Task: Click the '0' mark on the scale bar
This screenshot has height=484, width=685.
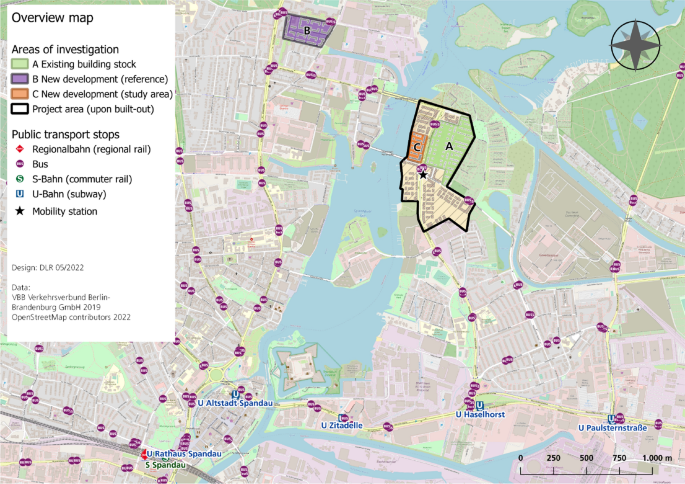Action: click(x=520, y=458)
